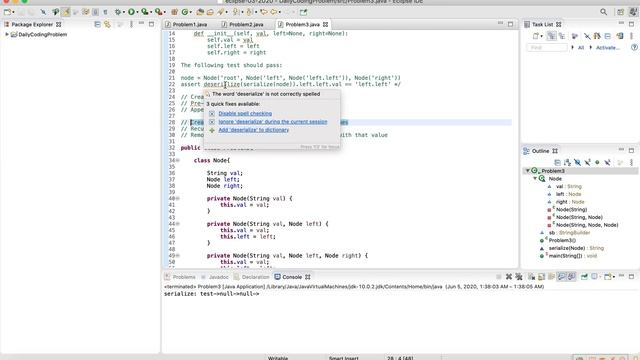Click Remove Launch X icon in Console

click(x=509, y=277)
